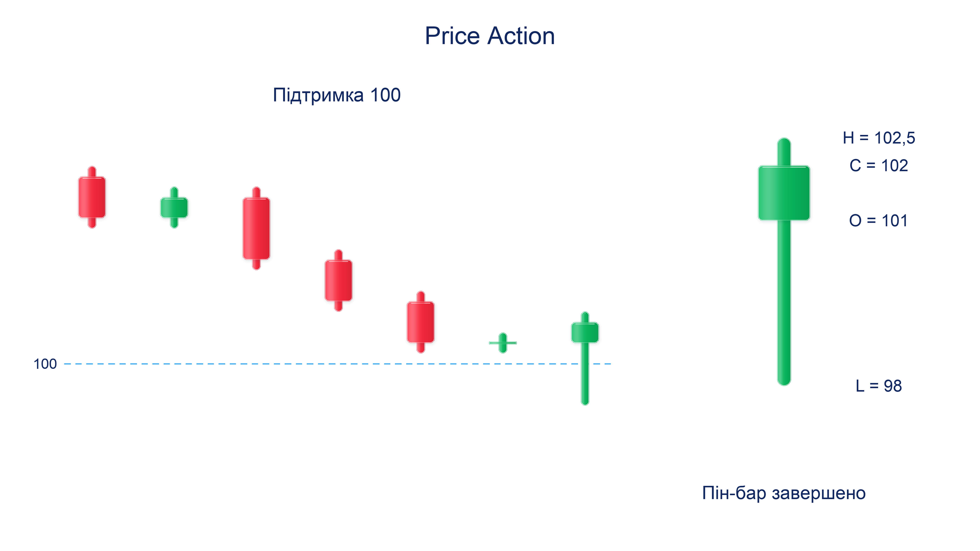Click the body of the large enlarged green pin-bar
The width and height of the screenshot is (980, 551).
(784, 193)
